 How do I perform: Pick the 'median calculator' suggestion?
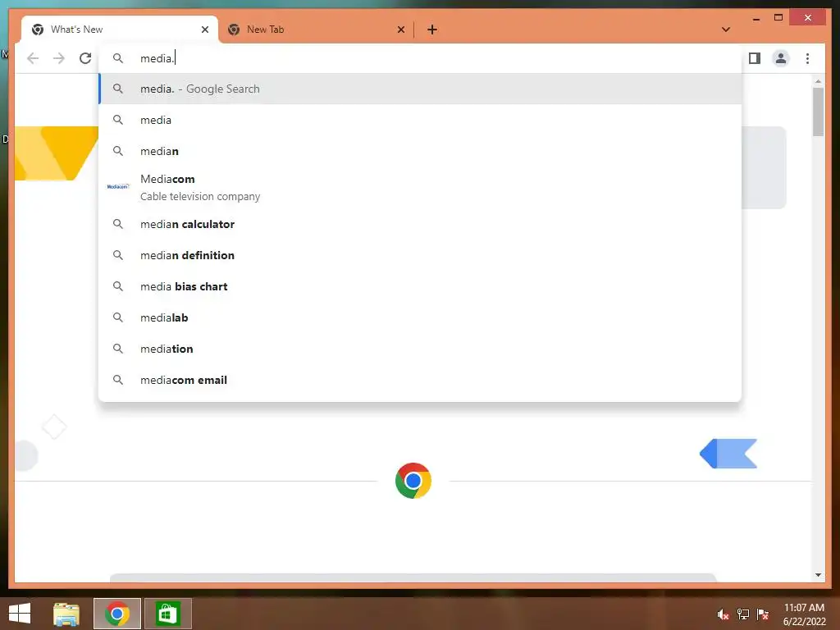click(x=421, y=224)
